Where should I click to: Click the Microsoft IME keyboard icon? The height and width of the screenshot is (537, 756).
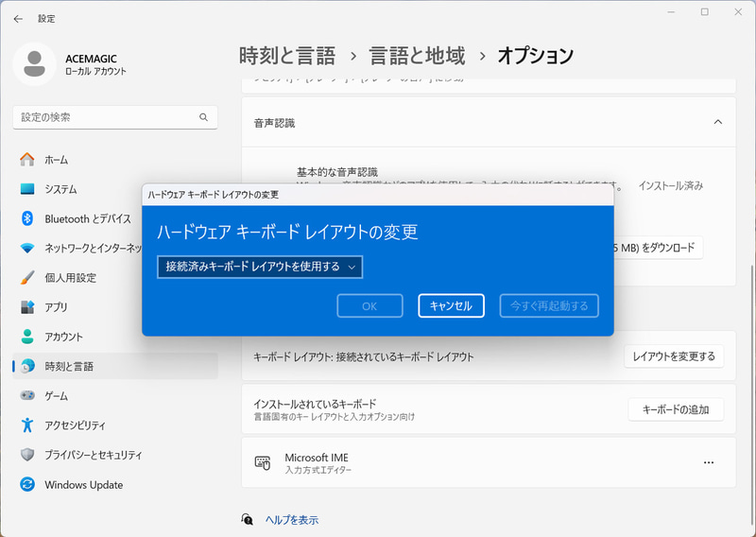pyautogui.click(x=263, y=462)
